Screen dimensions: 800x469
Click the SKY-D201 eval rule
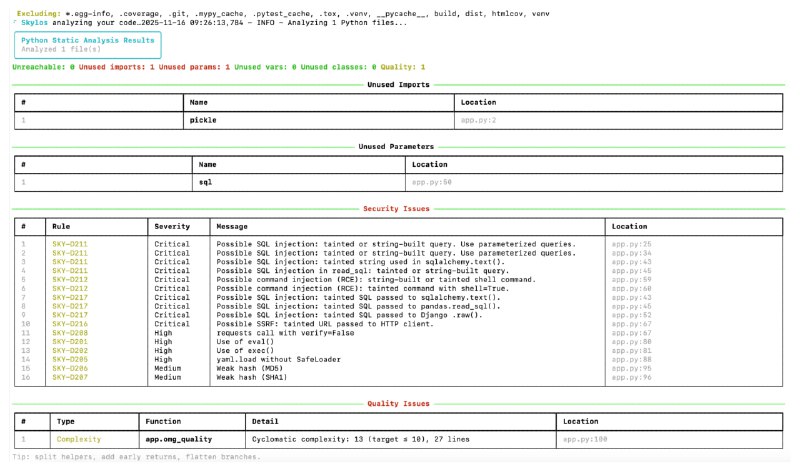(x=70, y=342)
